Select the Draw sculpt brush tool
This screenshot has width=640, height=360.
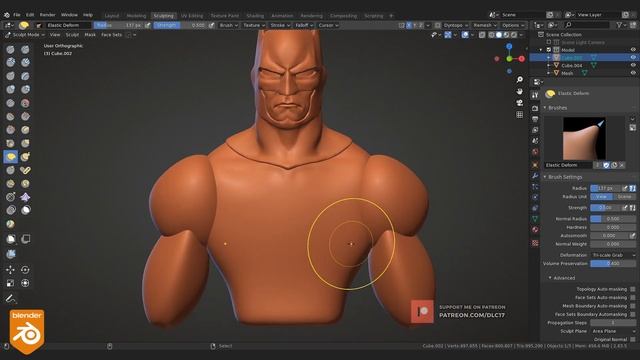(11, 49)
